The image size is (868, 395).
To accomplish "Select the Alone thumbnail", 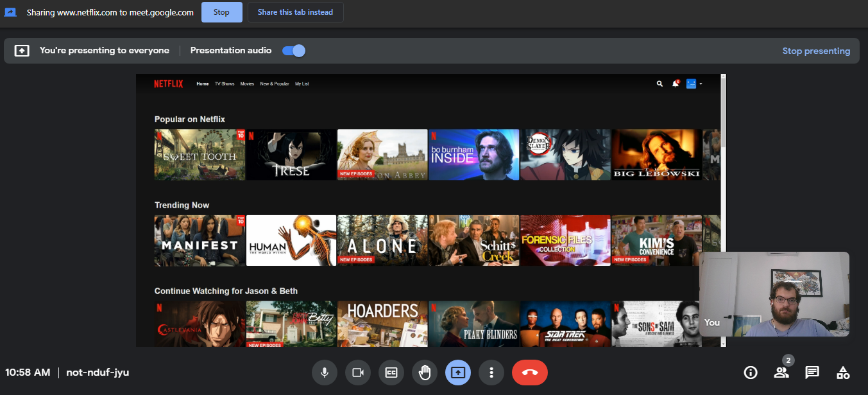I will click(382, 241).
